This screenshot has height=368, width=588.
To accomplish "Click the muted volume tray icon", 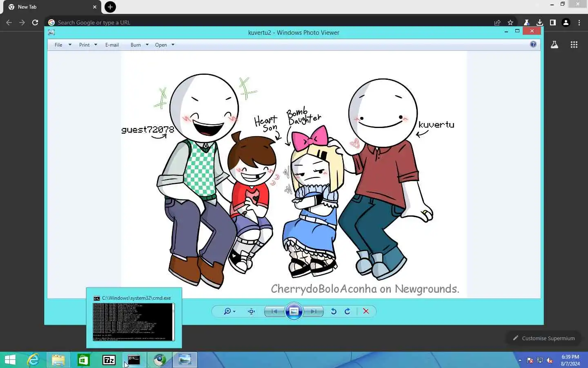I will 550,360.
